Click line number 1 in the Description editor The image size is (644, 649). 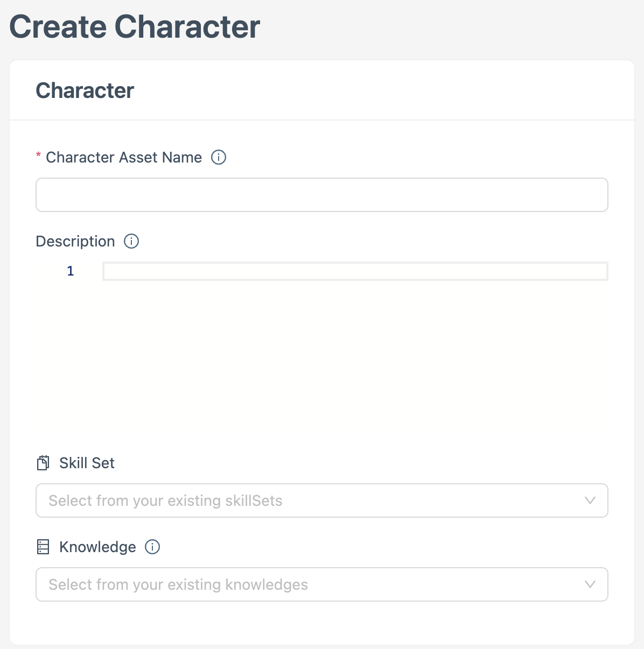pos(70,271)
